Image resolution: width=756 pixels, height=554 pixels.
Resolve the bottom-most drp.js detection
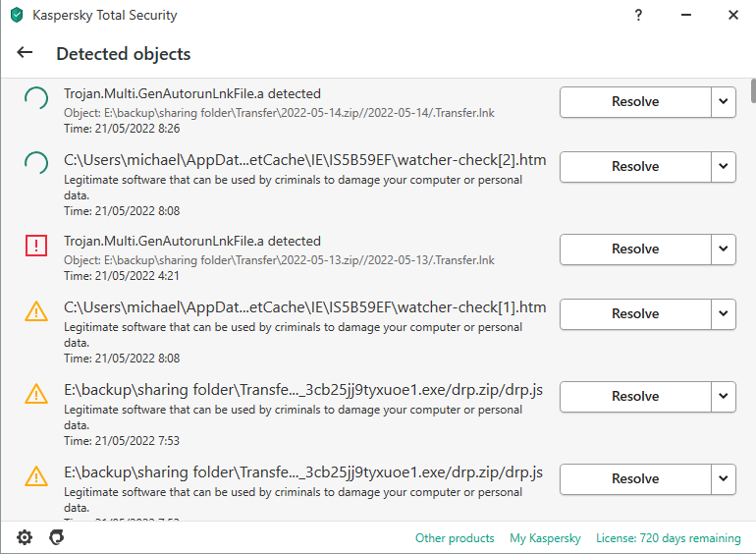[x=635, y=478]
